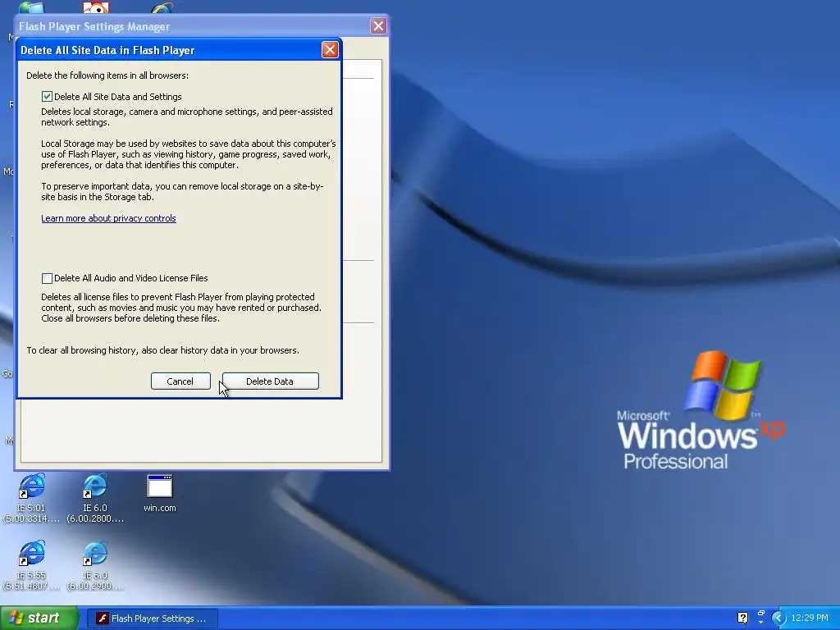Activate Flash Player Settings taskbar button
Image resolution: width=840 pixels, height=630 pixels.
pos(152,619)
